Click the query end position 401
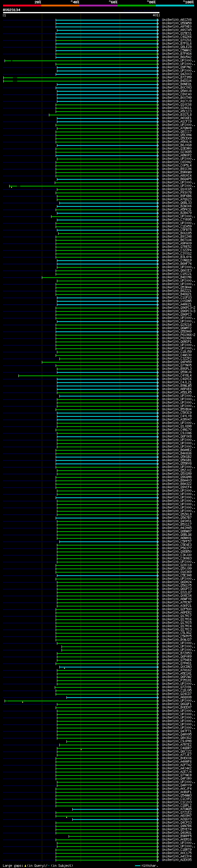Screen dimensions: 197x868 point(155,15)
